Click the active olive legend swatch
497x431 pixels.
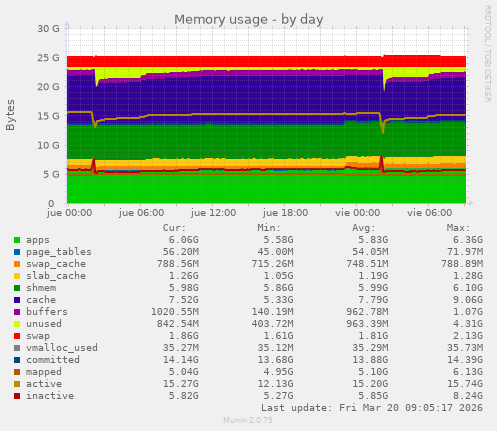click(17, 384)
